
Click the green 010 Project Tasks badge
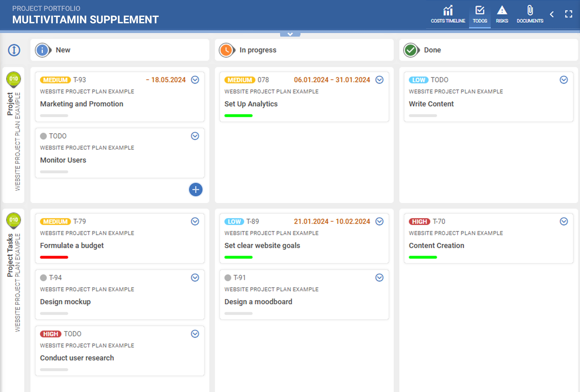pyautogui.click(x=14, y=220)
